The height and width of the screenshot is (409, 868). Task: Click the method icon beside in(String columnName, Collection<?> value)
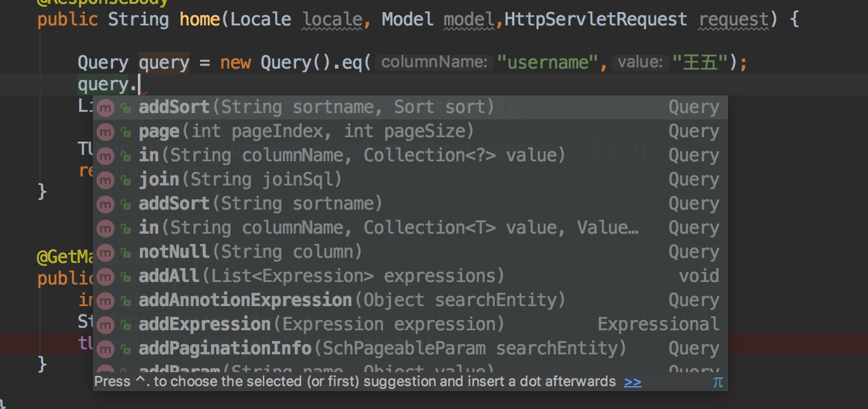pos(105,156)
